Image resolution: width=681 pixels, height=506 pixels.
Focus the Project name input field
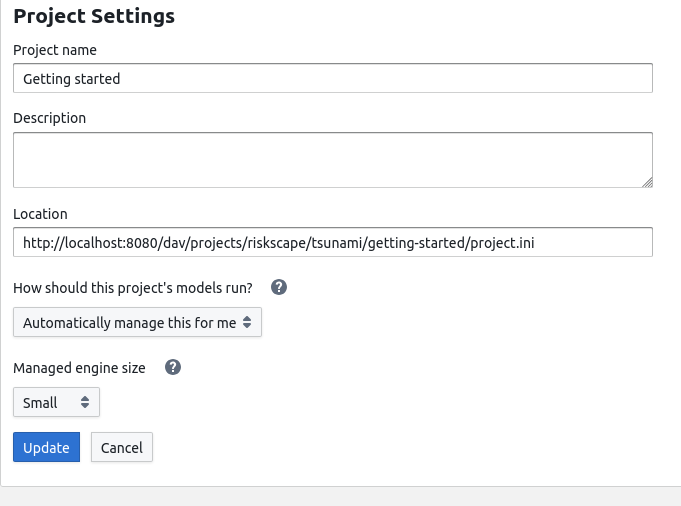pos(333,78)
